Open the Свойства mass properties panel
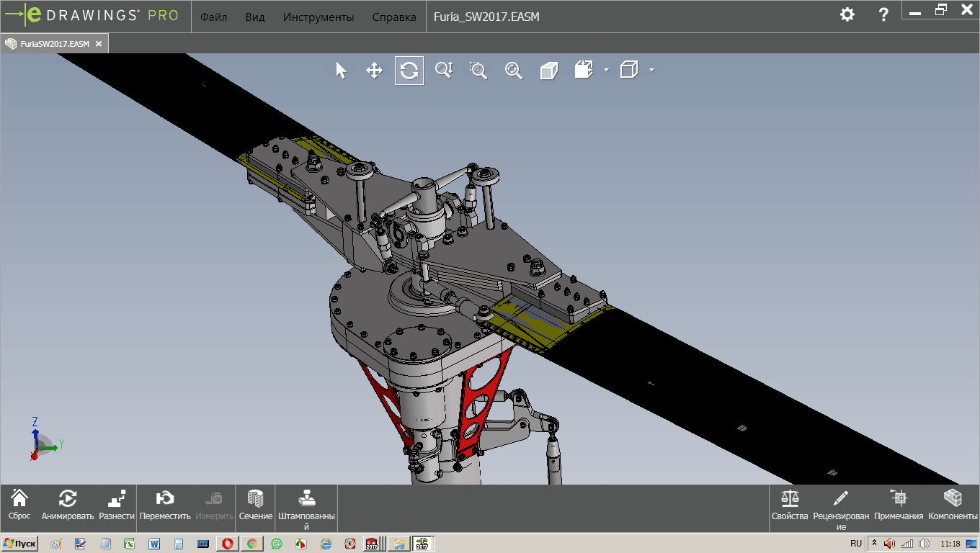 click(790, 504)
